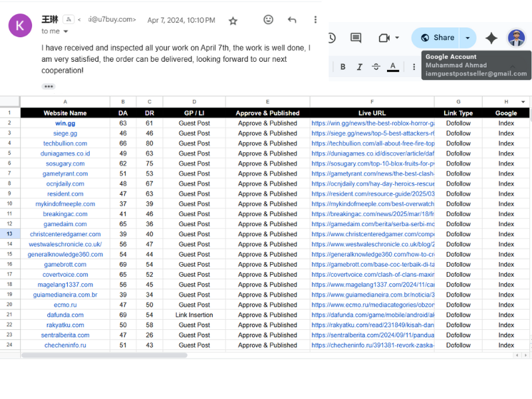Click the Share button
Viewport: 532px width, 399px height.
[x=437, y=38]
